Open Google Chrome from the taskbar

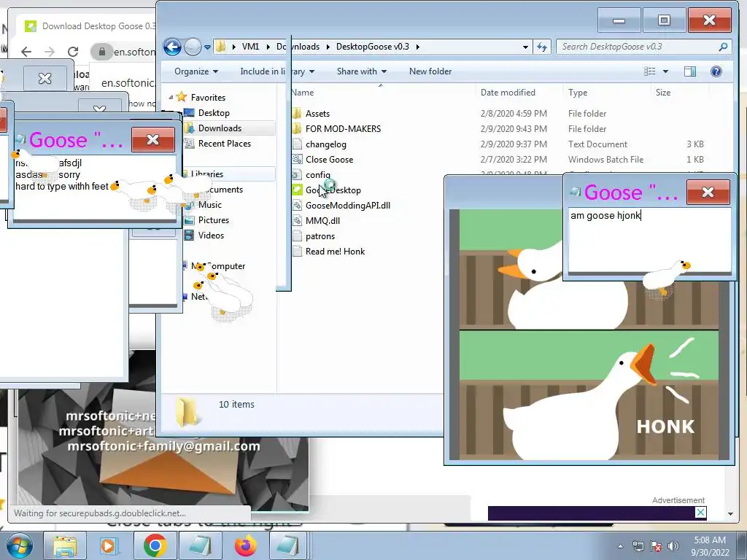click(155, 546)
